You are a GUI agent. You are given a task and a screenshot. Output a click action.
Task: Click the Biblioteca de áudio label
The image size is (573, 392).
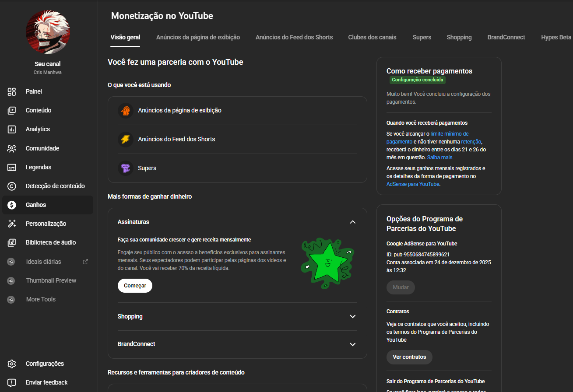(51, 242)
